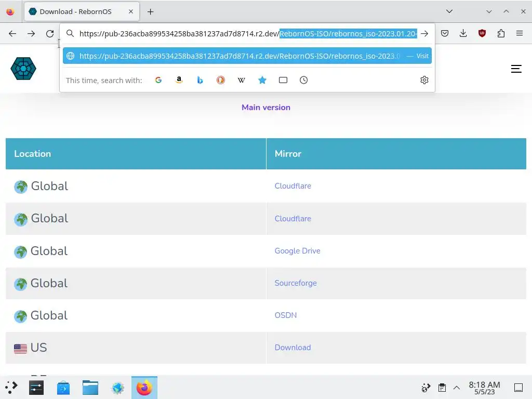This screenshot has width=532, height=399.
Task: Open search settings gear
Action: [424, 80]
